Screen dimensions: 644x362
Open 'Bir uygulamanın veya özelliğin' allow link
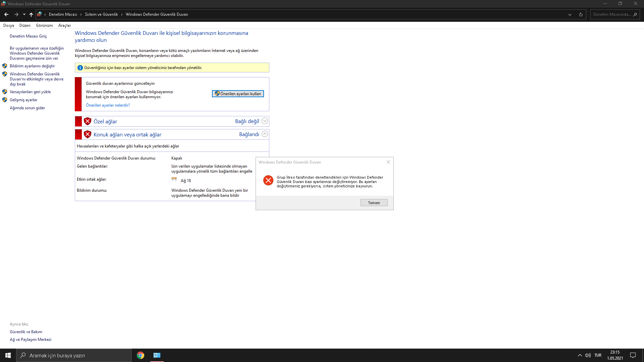[x=37, y=53]
